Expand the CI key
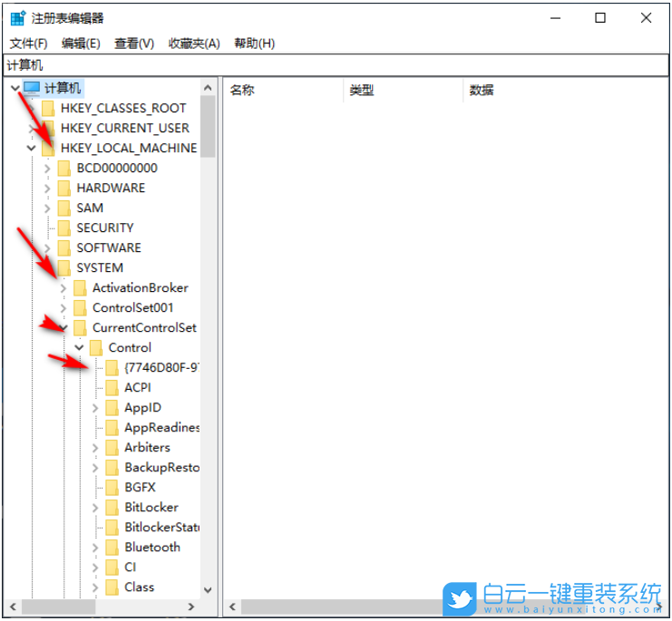 [x=95, y=568]
